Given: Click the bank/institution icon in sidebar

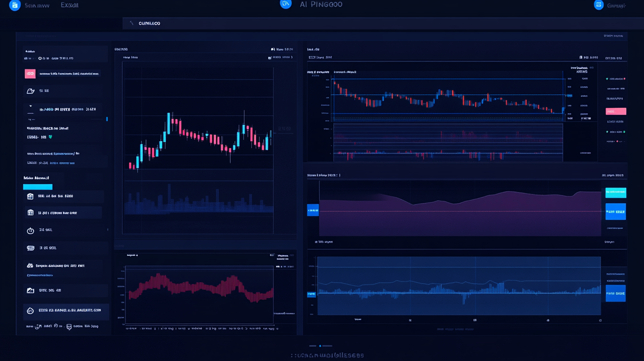Looking at the screenshot, I should [x=30, y=212].
